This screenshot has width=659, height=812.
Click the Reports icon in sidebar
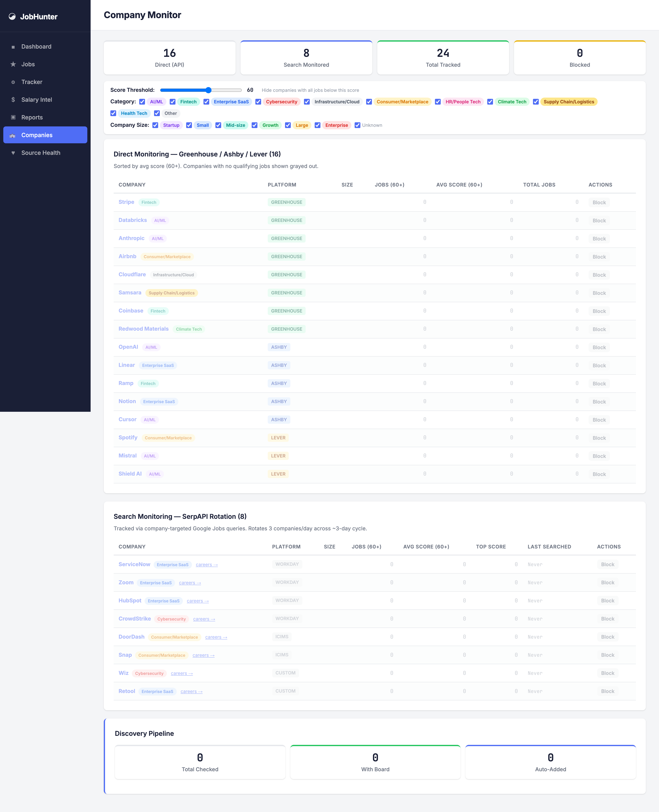[13, 117]
